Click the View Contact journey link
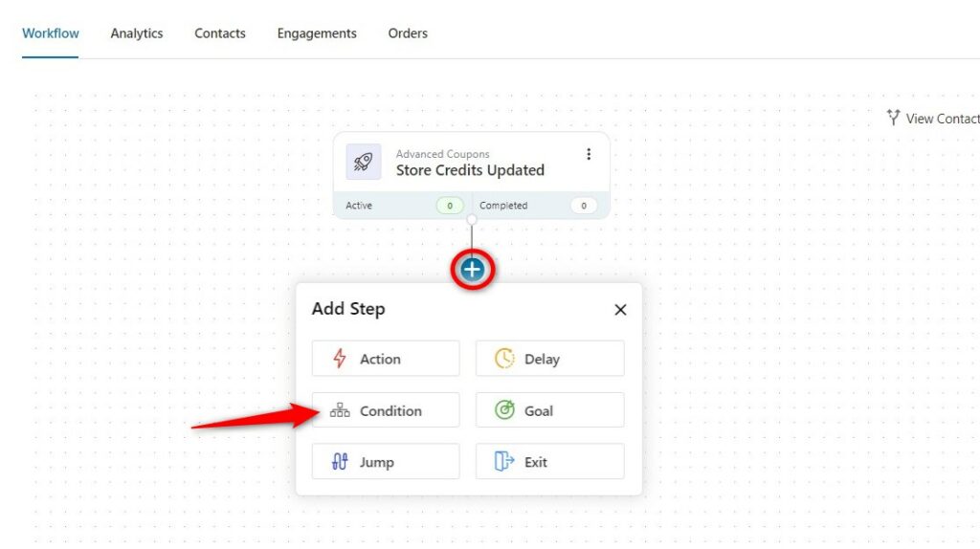This screenshot has height=549, width=980. point(933,118)
